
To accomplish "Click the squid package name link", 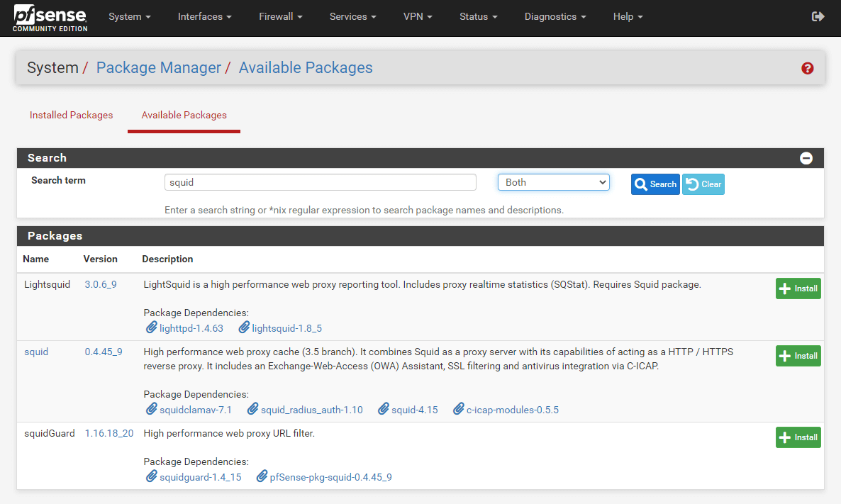I will 36,352.
